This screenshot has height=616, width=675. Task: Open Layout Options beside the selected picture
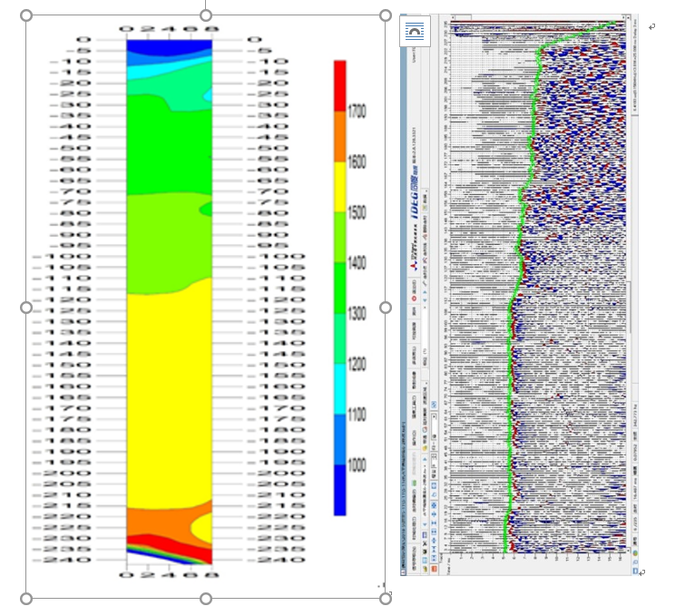pos(415,31)
